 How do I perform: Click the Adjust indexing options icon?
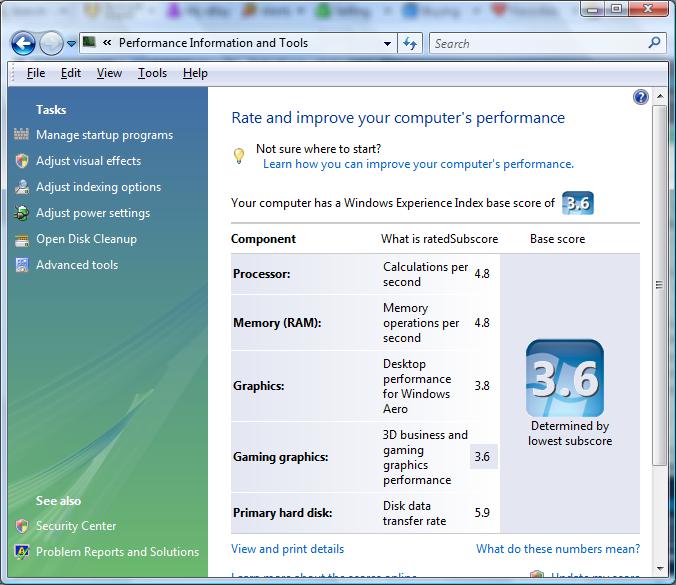click(22, 187)
